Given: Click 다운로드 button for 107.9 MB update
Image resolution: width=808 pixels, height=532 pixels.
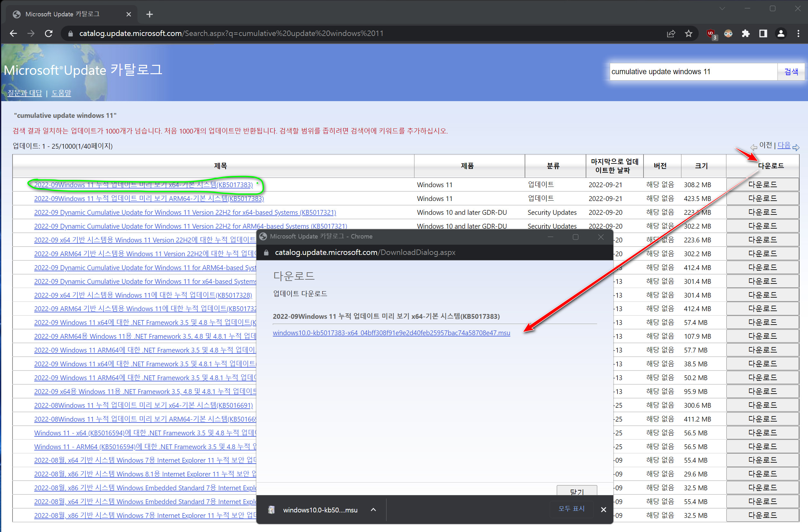Looking at the screenshot, I should (x=762, y=336).
